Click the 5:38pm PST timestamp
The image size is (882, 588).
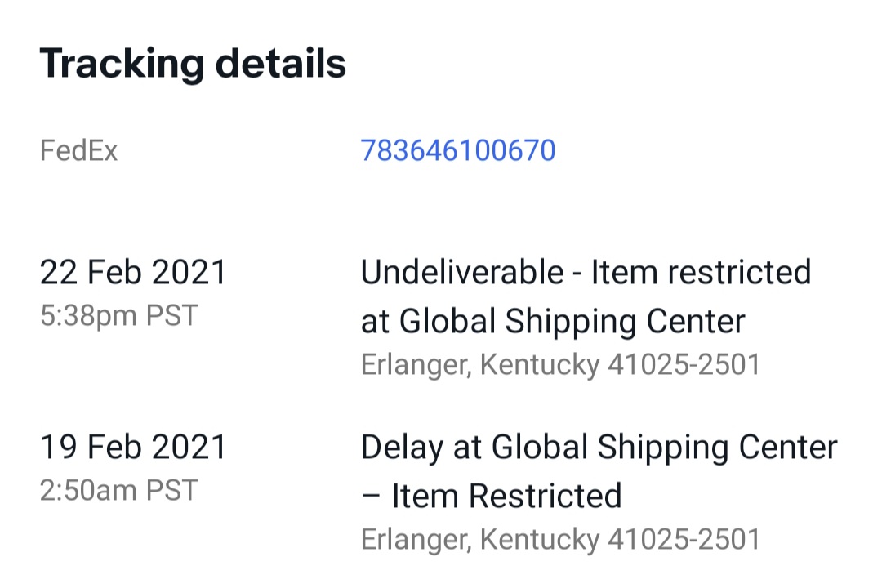pyautogui.click(x=118, y=315)
